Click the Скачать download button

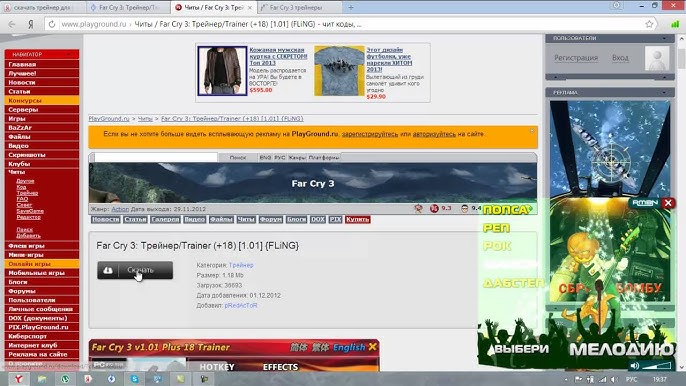[x=135, y=270]
